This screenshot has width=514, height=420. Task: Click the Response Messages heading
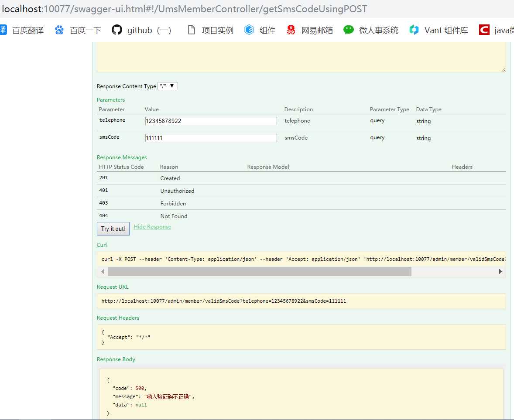point(122,157)
